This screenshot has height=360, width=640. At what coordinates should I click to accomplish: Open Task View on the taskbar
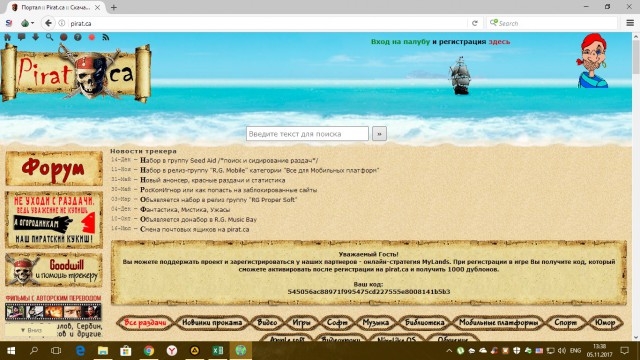56,351
